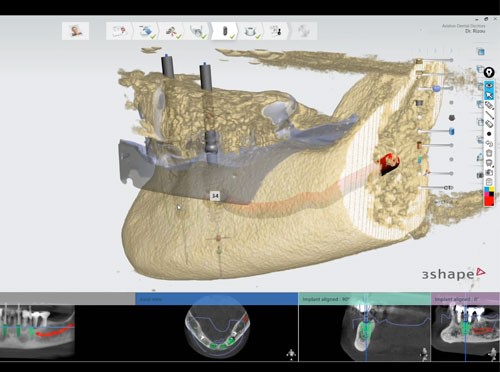Select the blue cube view icon in right panel
Image resolution: width=500 pixels, height=372 pixels.
pyautogui.click(x=481, y=52)
